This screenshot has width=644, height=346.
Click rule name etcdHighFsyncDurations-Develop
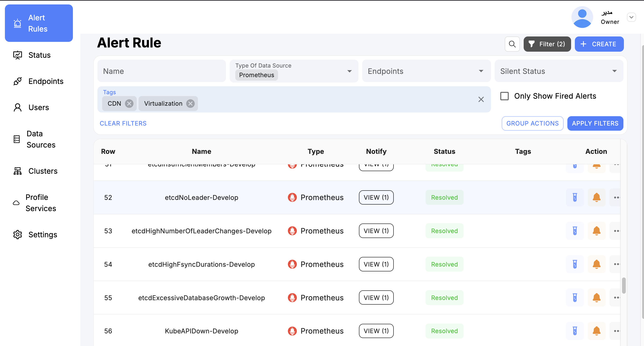tap(201, 264)
